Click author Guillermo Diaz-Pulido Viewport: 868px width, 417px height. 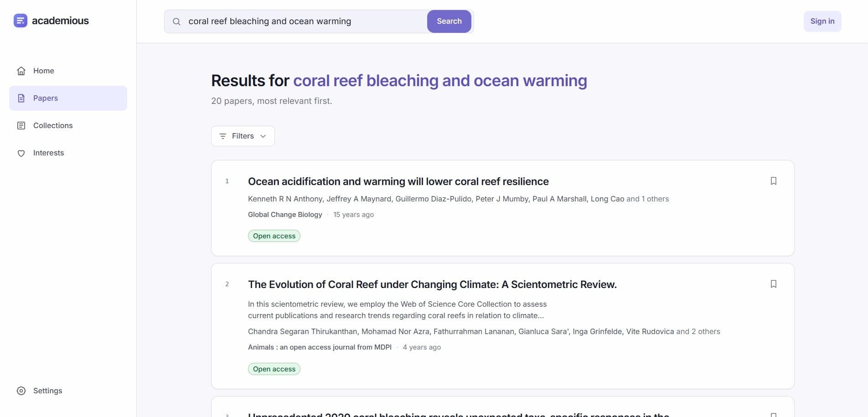[433, 199]
